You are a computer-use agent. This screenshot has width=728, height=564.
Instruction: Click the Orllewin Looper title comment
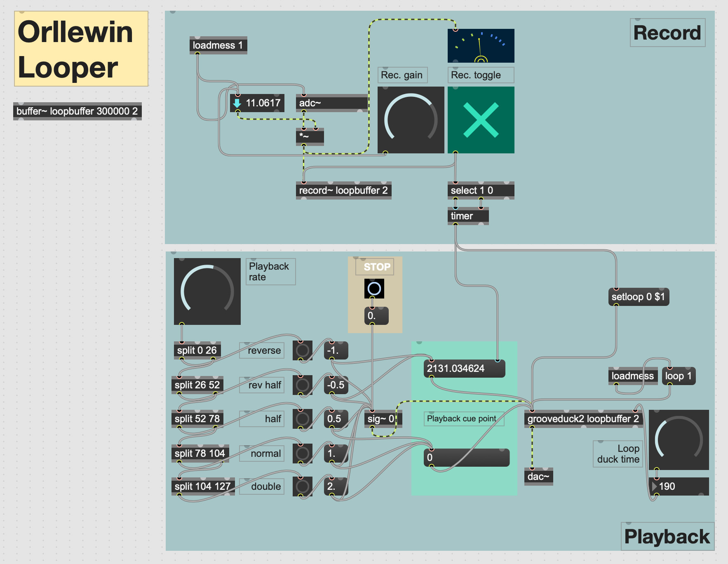click(81, 49)
